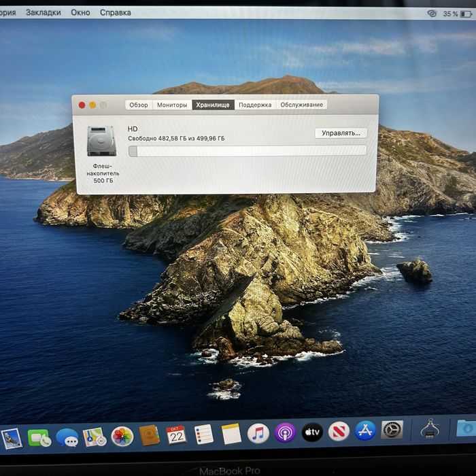
Task: Open System Preferences gear in Dock
Action: coord(392,430)
